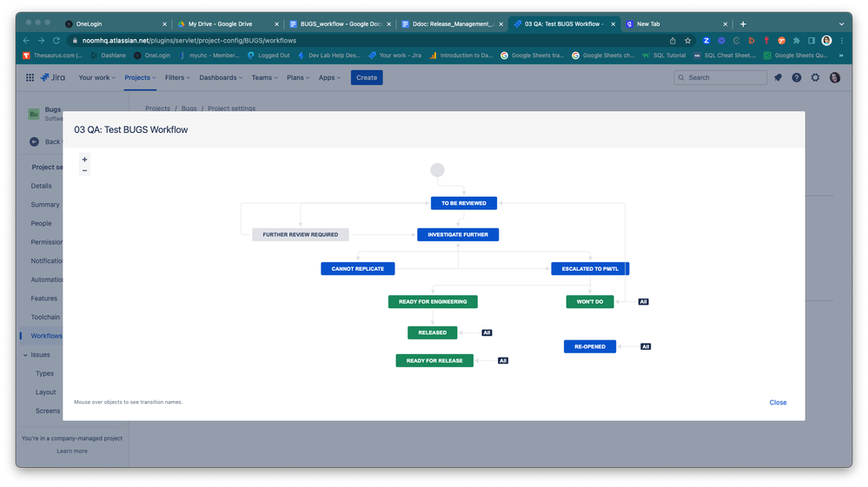This screenshot has height=487, width=868.
Task: Open tab search dropdown arrow
Action: pos(841,24)
